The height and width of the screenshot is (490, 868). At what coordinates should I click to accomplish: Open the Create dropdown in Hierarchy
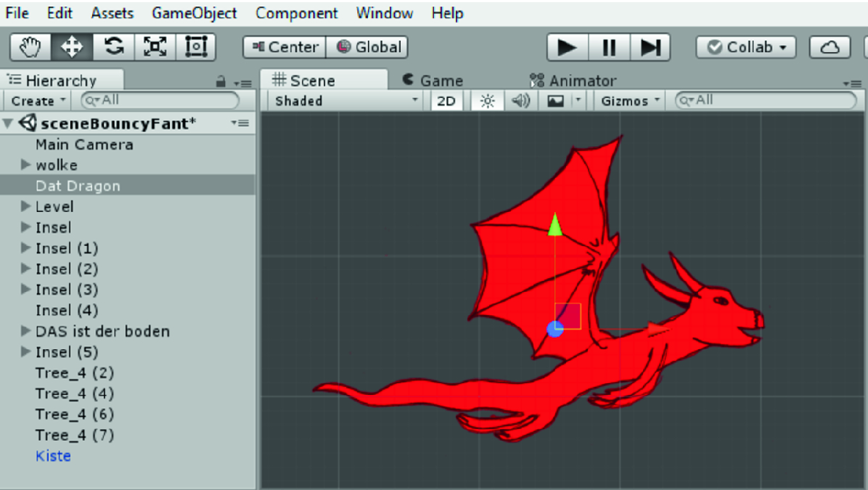coord(38,101)
